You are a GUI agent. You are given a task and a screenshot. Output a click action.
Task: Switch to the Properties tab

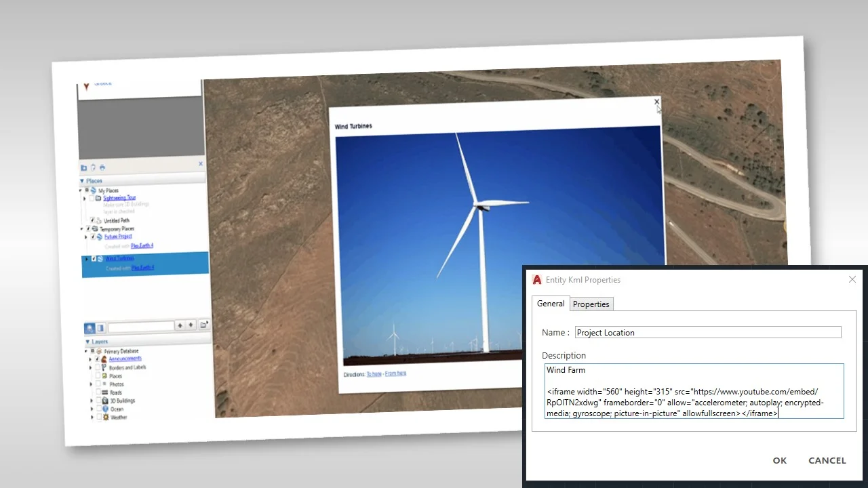pyautogui.click(x=591, y=304)
